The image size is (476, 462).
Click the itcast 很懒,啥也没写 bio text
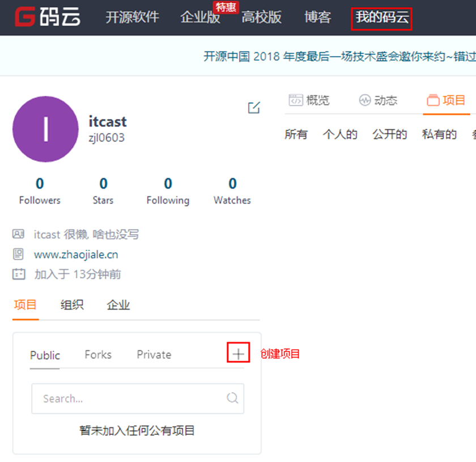coord(87,235)
